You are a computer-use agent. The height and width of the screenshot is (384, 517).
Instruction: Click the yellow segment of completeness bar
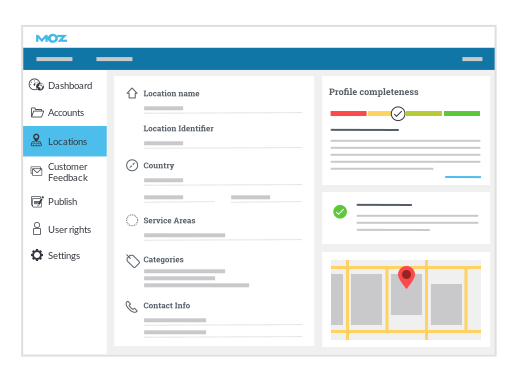click(x=379, y=114)
